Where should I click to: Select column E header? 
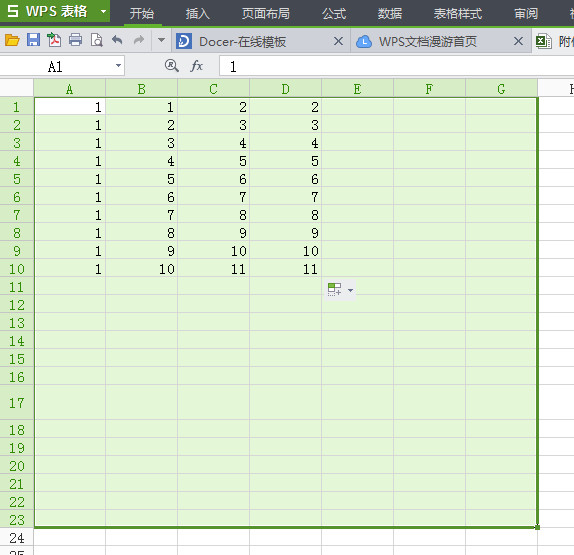click(357, 89)
